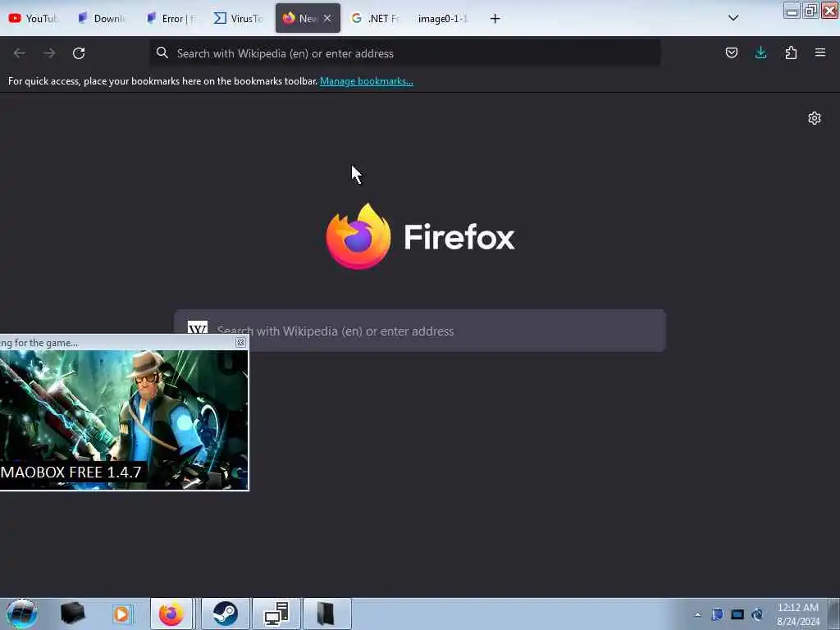This screenshot has width=840, height=630.
Task: Go back one page
Action: tap(20, 53)
